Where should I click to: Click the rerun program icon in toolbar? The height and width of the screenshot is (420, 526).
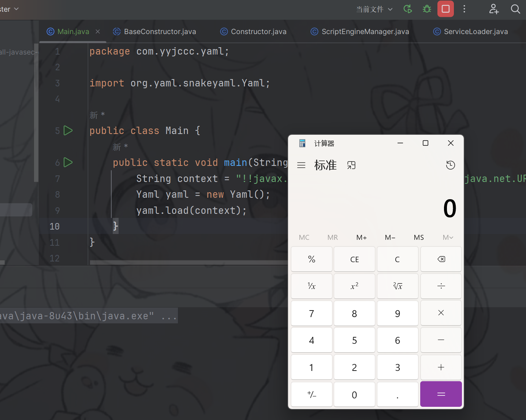pyautogui.click(x=408, y=9)
